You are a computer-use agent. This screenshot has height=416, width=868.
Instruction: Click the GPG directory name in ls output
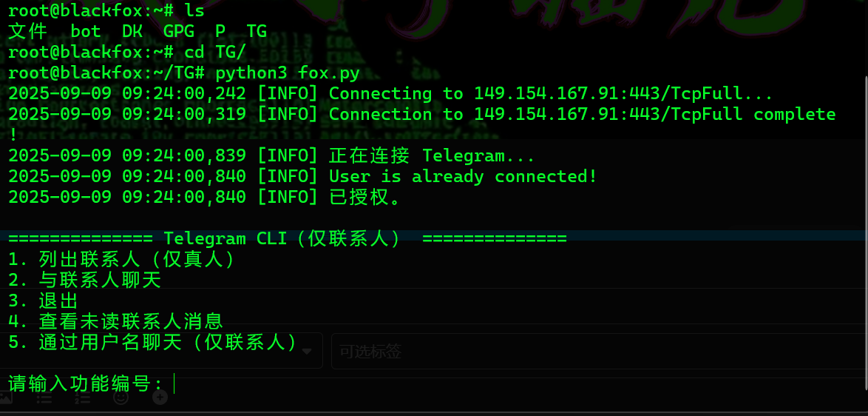click(x=178, y=32)
